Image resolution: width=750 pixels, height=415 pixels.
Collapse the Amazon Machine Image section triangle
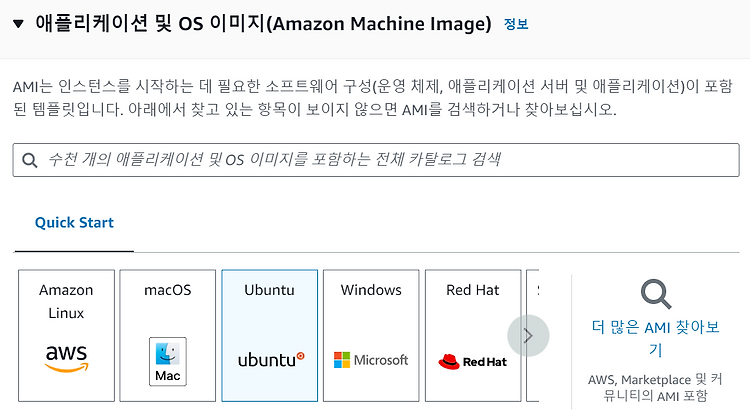point(18,24)
